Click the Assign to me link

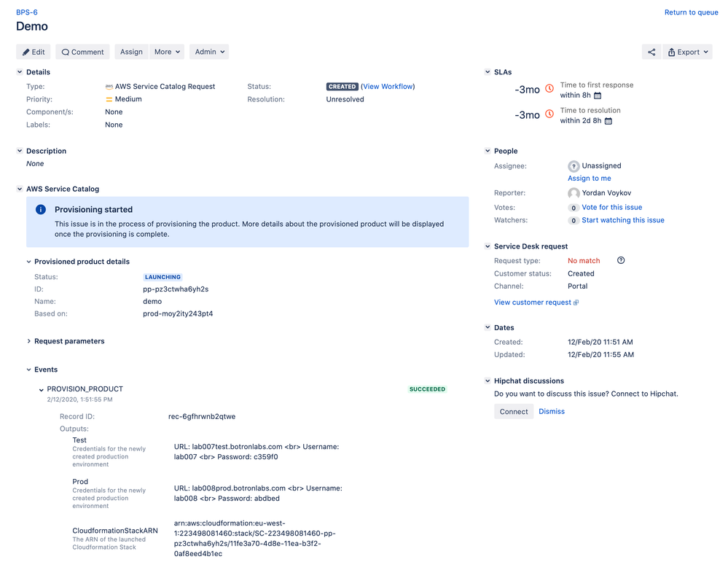[x=589, y=178]
